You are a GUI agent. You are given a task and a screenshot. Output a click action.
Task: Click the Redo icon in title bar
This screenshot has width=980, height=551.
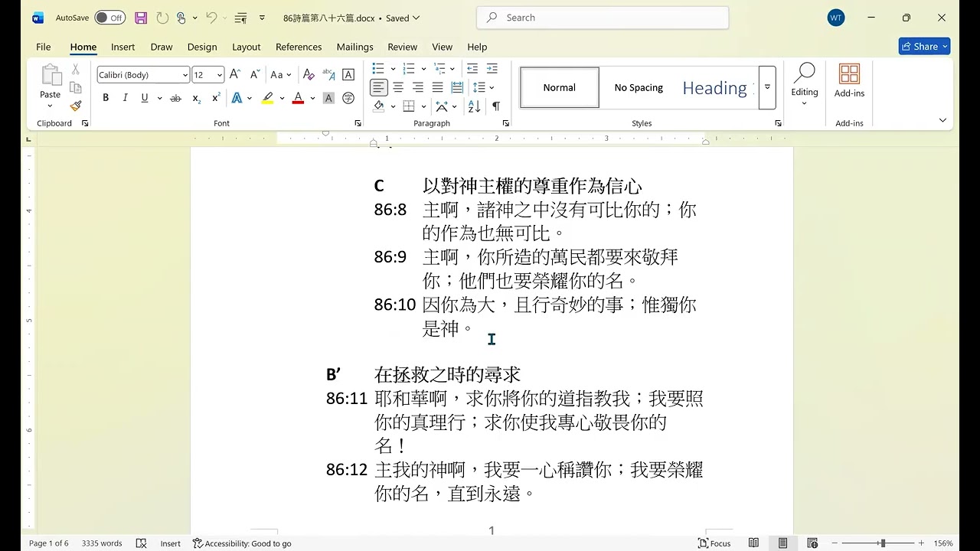tap(162, 18)
